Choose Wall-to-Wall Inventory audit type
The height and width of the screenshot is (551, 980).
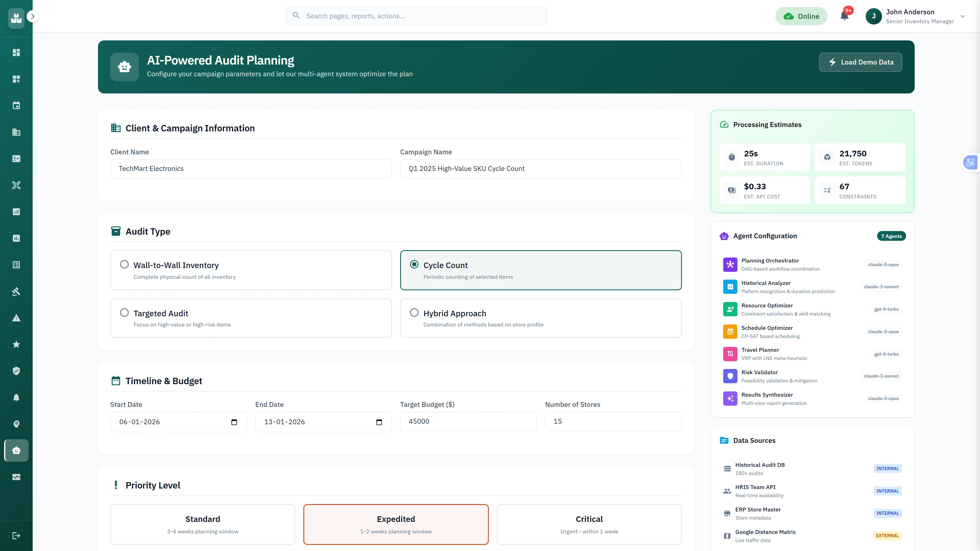coord(251,270)
